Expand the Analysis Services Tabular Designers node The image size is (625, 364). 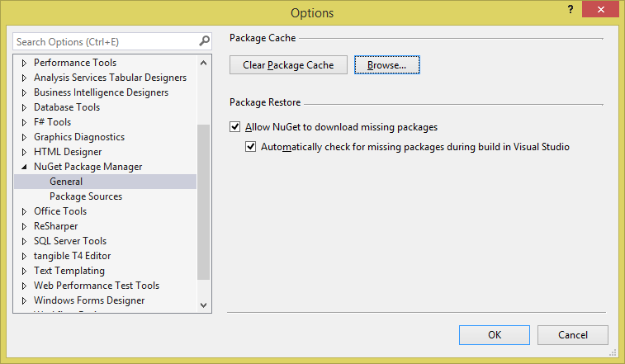[24, 78]
